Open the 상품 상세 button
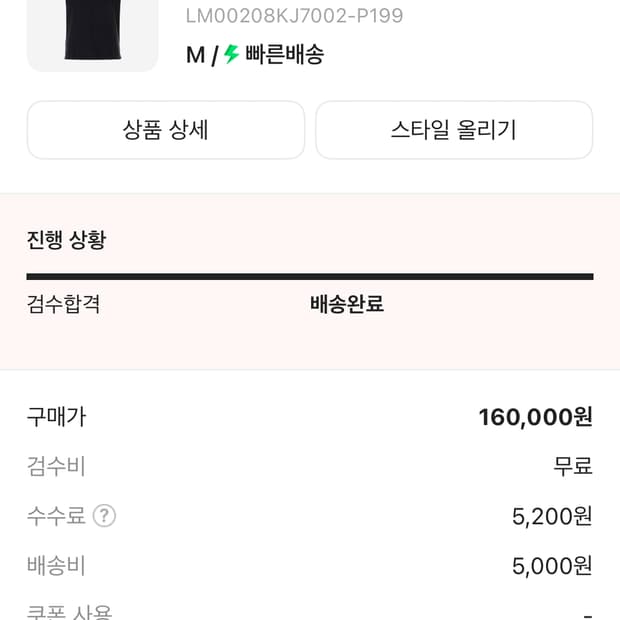This screenshot has width=620, height=620. [166, 130]
